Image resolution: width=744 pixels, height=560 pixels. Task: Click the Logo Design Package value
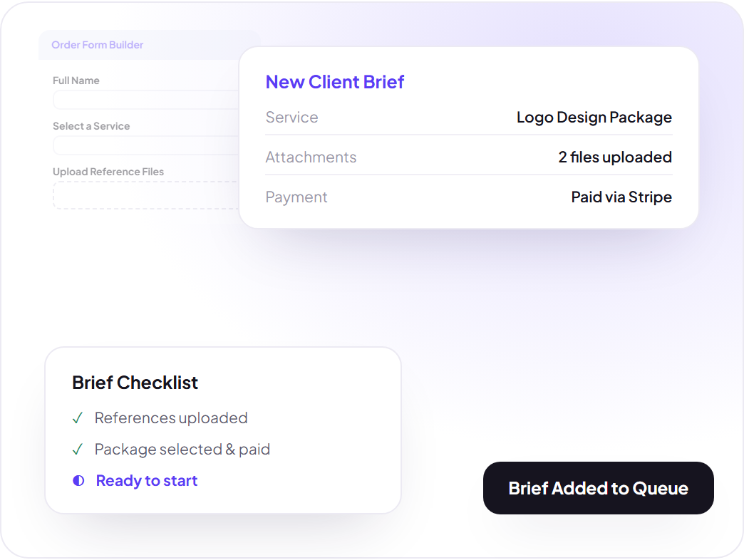[x=594, y=117]
